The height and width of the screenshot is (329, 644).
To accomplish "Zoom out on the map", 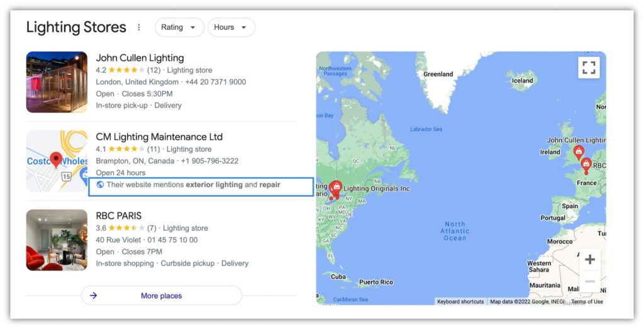I will (590, 281).
